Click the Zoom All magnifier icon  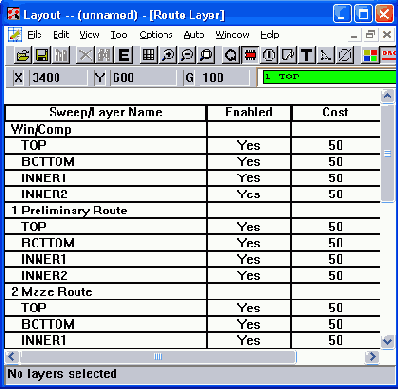[207, 55]
